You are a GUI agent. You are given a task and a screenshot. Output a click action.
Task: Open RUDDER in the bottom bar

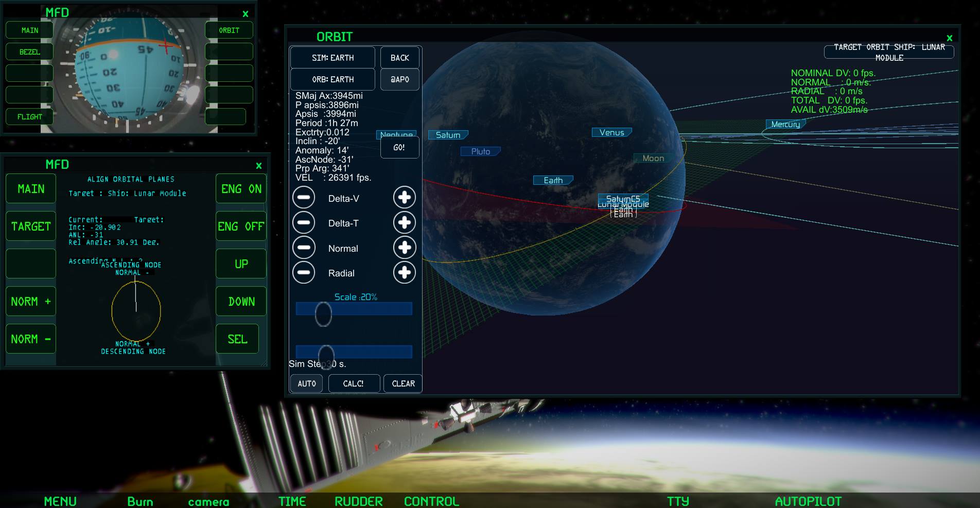pos(359,501)
